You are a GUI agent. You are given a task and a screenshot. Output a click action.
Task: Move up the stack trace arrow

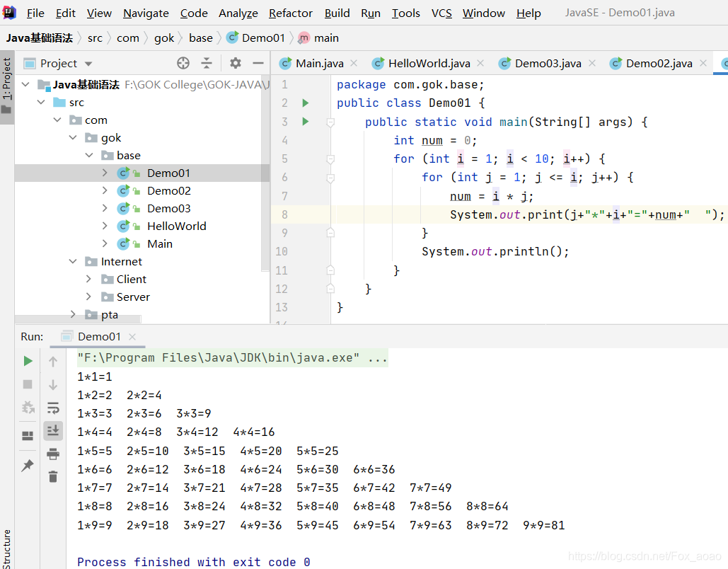click(53, 362)
